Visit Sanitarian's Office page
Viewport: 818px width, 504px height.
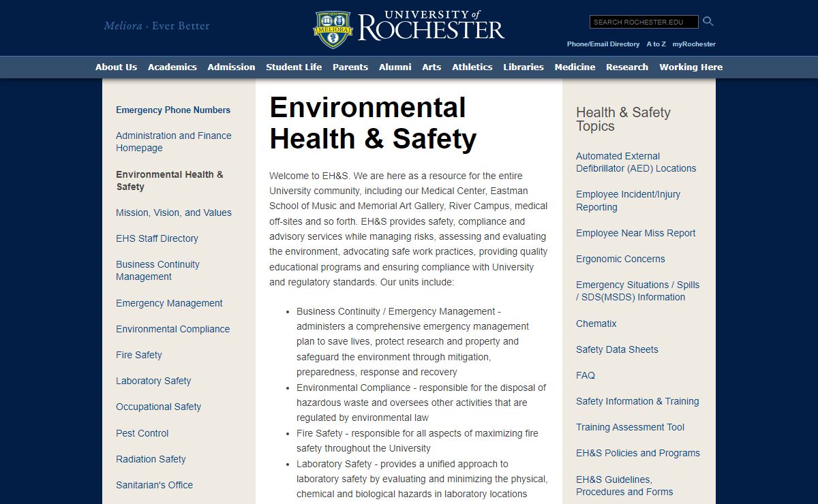click(x=154, y=485)
